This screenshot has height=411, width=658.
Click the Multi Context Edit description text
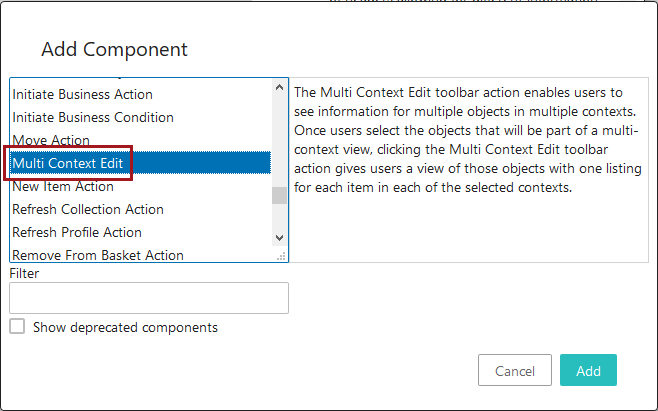(468, 140)
